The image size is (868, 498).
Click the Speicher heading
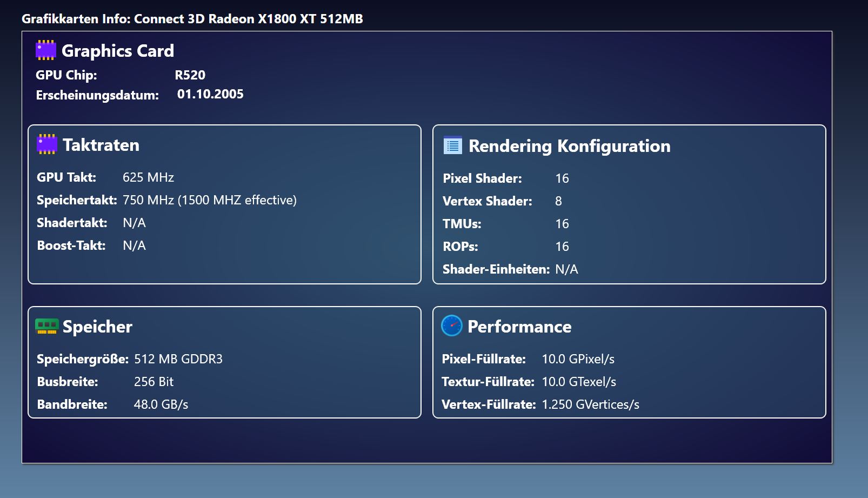pos(97,327)
